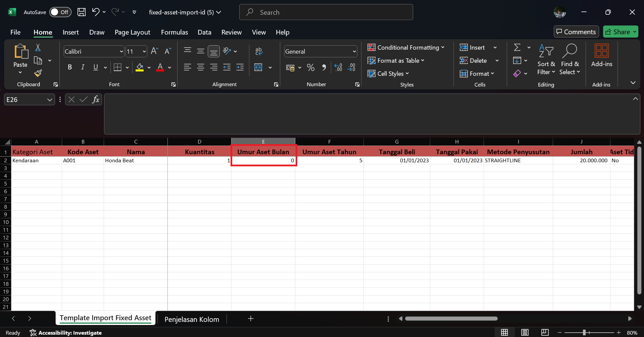Click Increase Font Size icon

coord(154,51)
